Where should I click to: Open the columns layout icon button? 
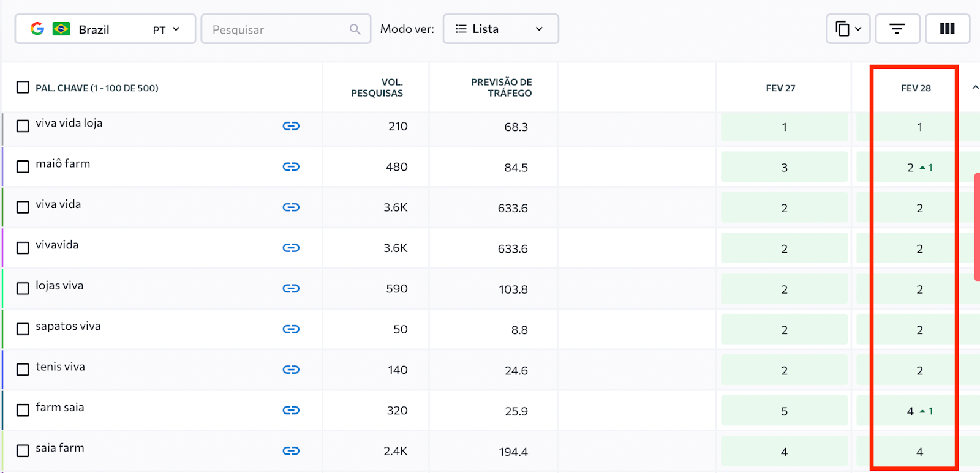click(947, 29)
